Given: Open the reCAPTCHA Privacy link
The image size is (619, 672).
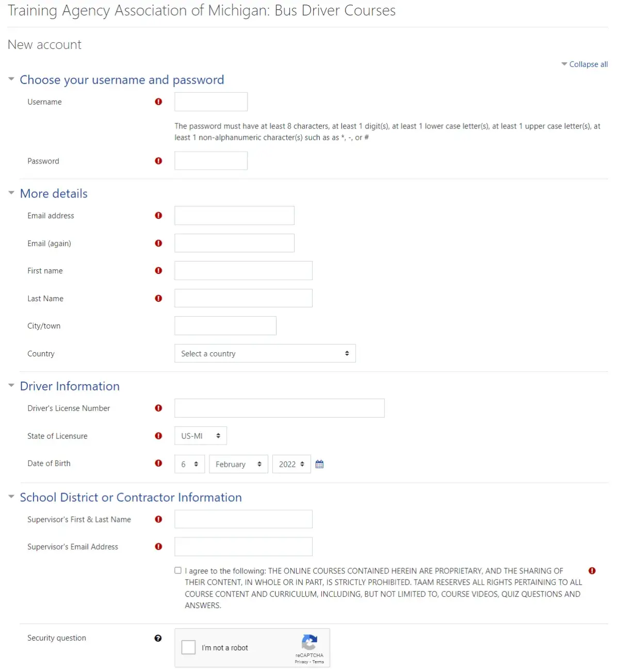Looking at the screenshot, I should tap(301, 662).
